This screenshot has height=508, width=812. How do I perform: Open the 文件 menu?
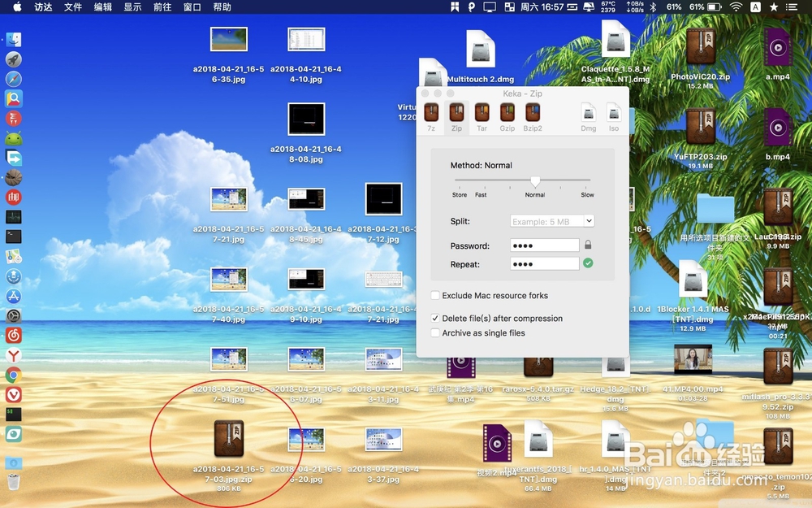click(73, 7)
